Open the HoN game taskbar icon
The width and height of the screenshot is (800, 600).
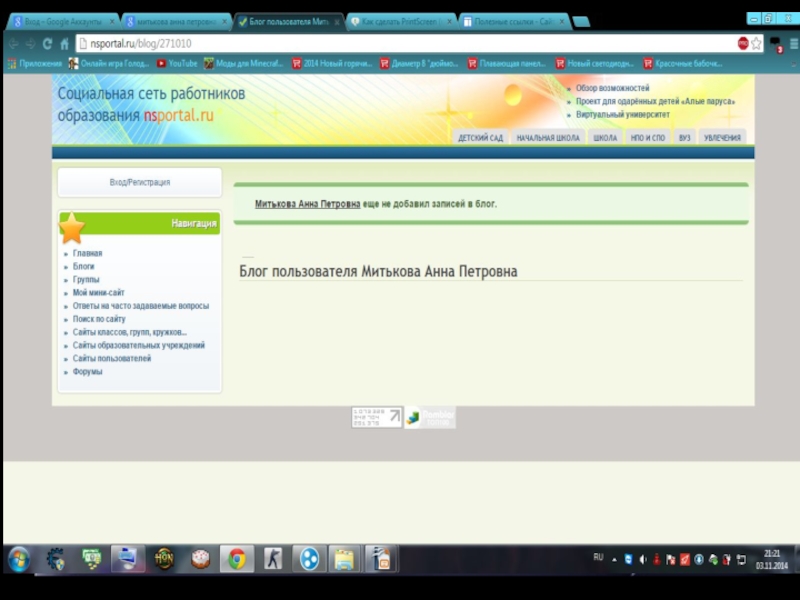click(164, 558)
